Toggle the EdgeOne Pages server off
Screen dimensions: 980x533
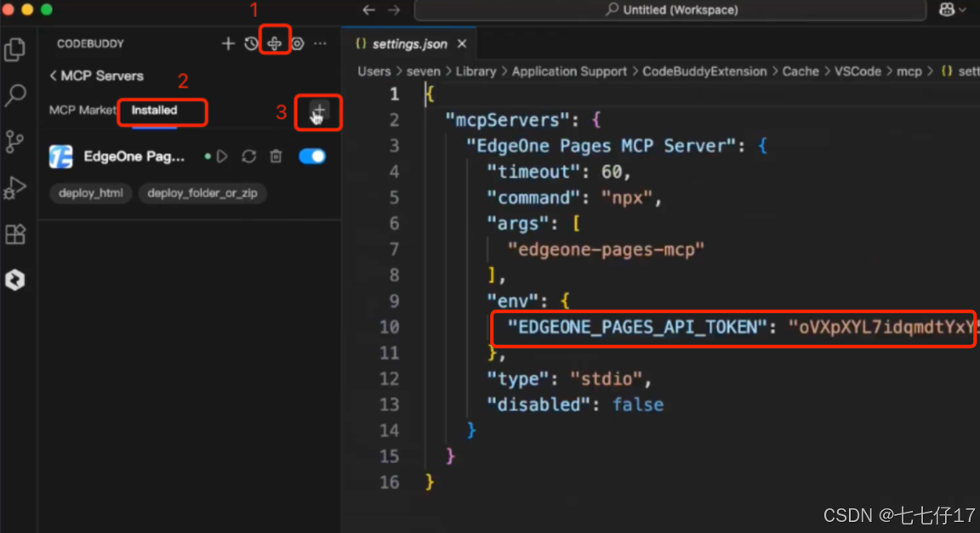point(312,156)
